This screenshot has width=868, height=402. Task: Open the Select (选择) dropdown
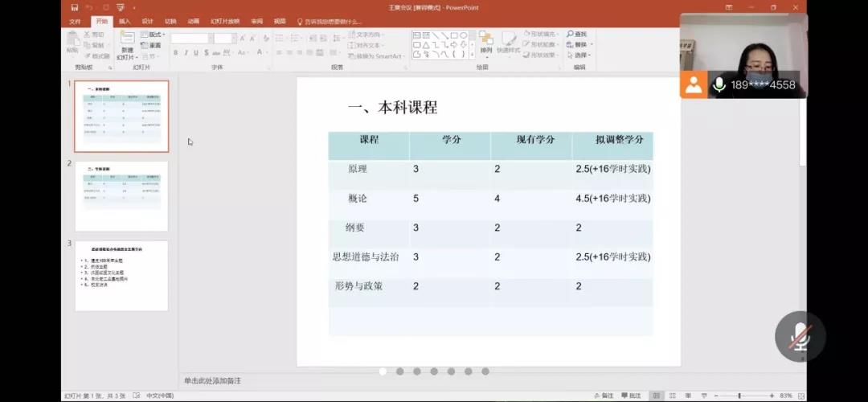pos(579,55)
